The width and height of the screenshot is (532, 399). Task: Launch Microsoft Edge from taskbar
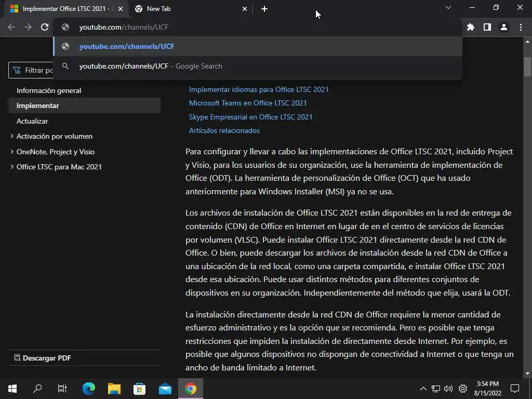(89, 389)
